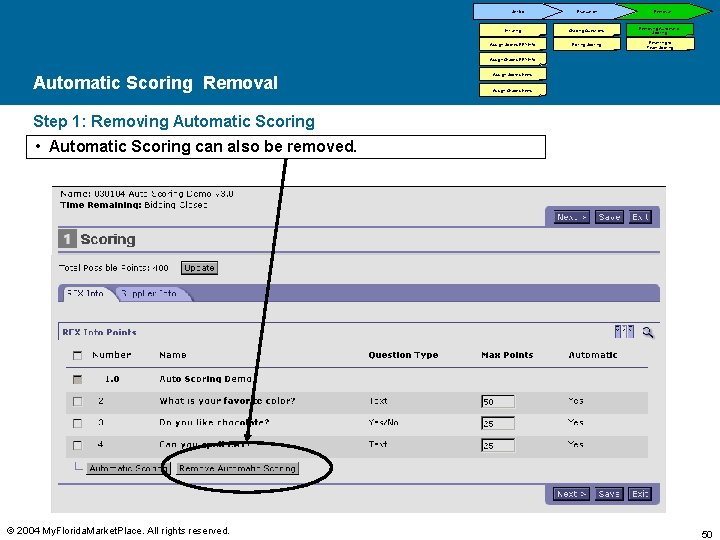Switch to the RFX Info tab
720x540 pixels.
tap(85, 293)
